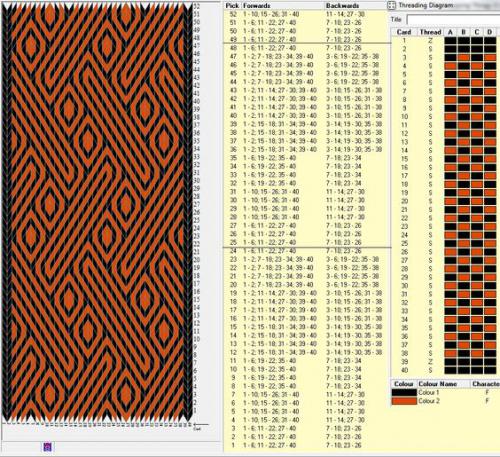
Task: Select card 40 hole D black cell
Action: pos(490,370)
